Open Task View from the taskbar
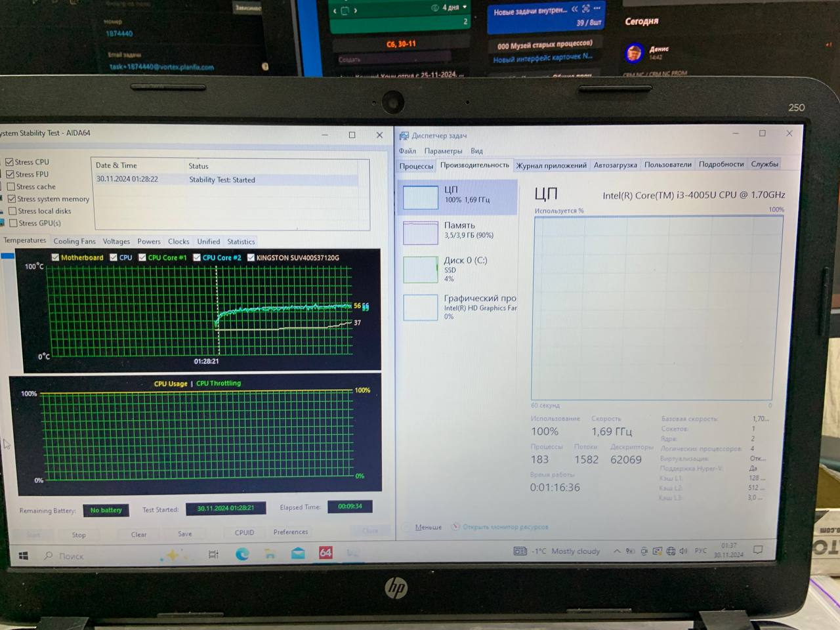Viewport: 840px width, 630px height. (213, 555)
